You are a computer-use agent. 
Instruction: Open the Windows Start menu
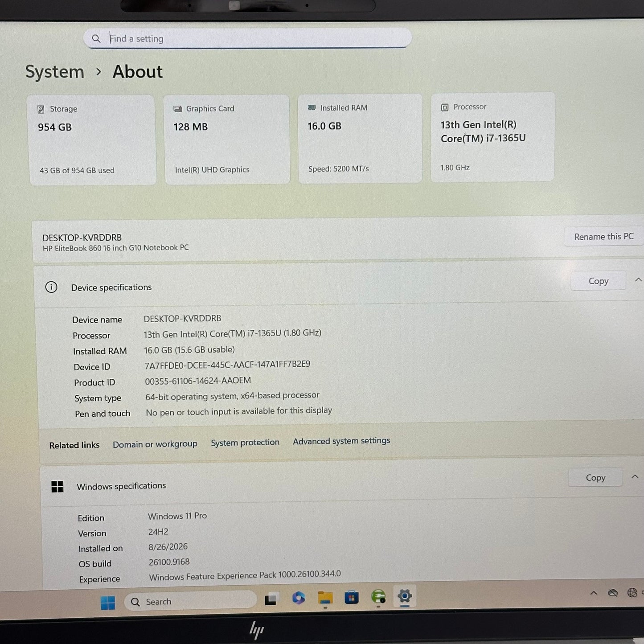[108, 603]
